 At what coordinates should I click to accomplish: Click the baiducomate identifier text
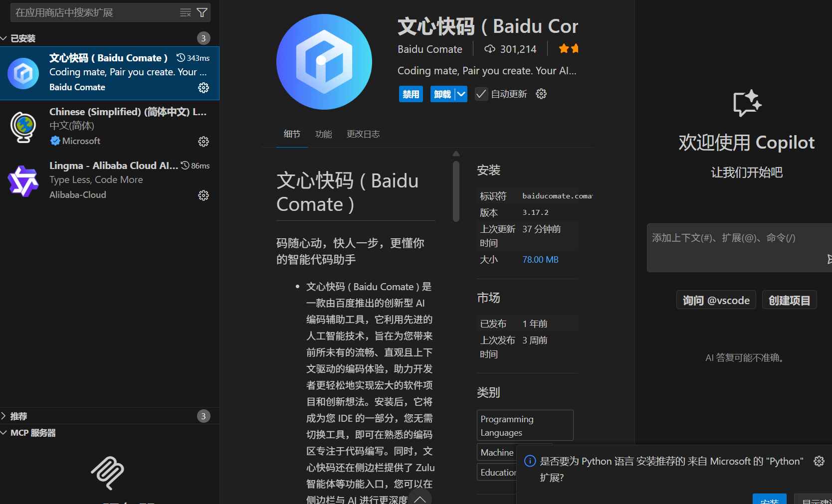tap(557, 196)
